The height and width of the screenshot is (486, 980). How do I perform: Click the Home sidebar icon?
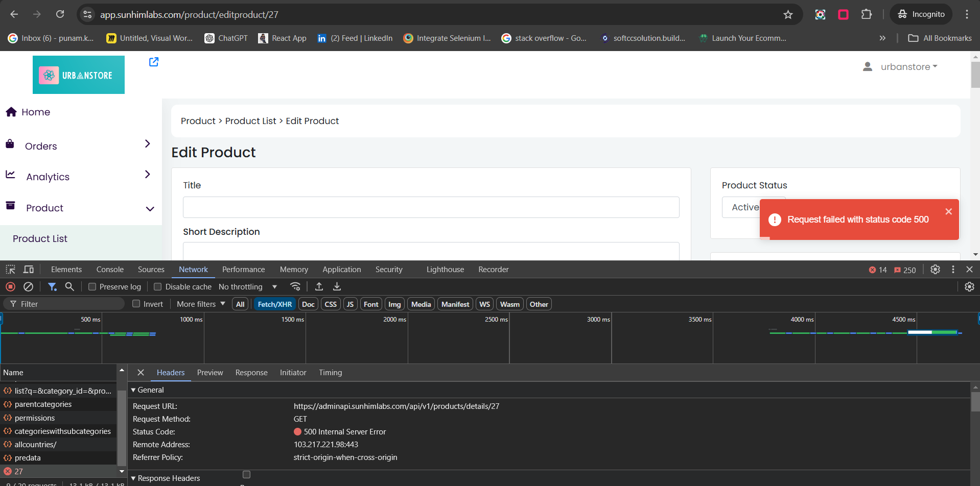point(11,112)
